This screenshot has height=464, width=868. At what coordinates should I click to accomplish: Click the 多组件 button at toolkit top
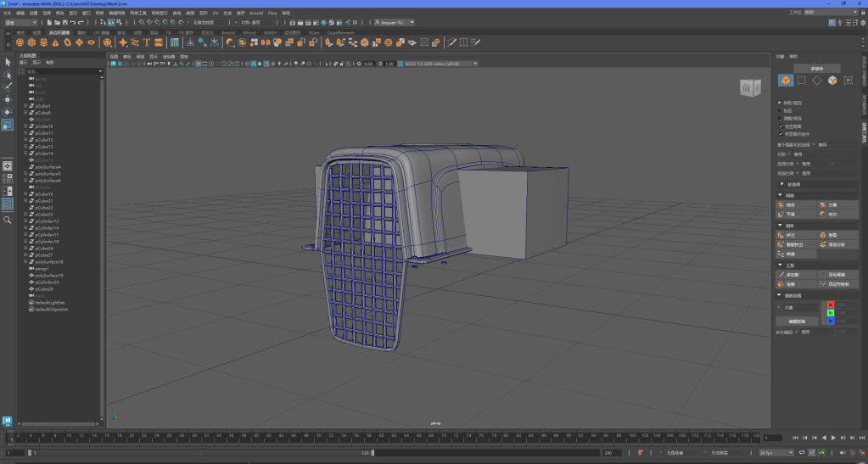(818, 68)
